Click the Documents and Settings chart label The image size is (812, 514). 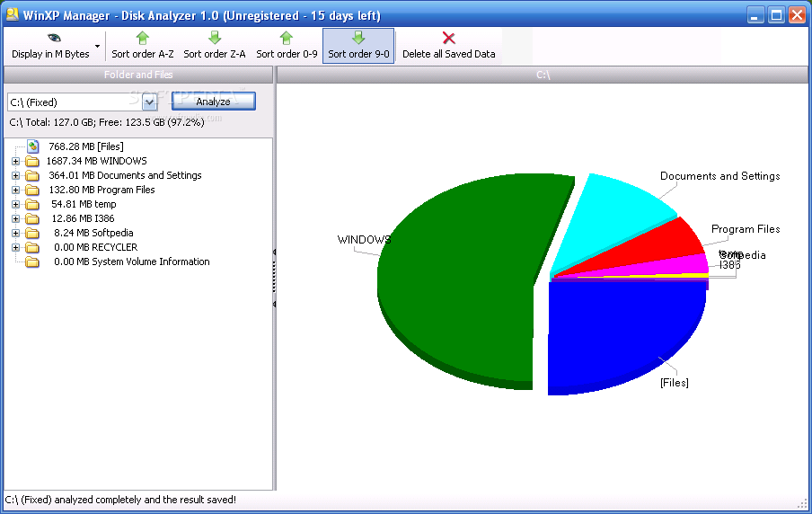(719, 176)
